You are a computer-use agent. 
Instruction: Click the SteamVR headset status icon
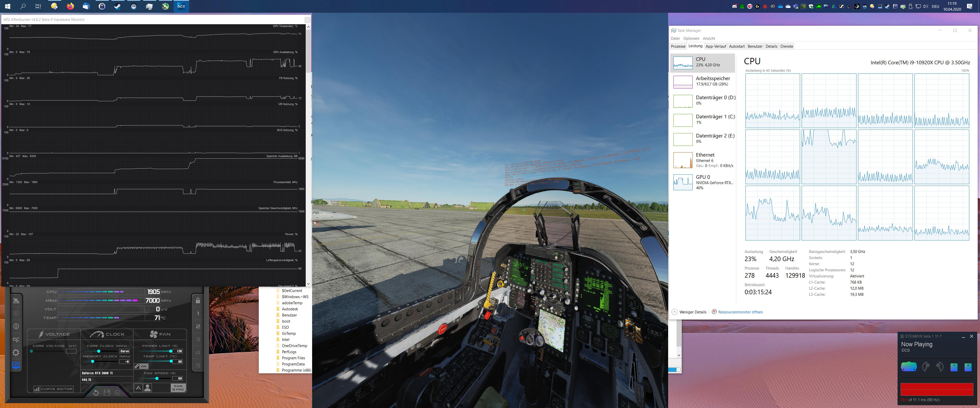click(909, 367)
